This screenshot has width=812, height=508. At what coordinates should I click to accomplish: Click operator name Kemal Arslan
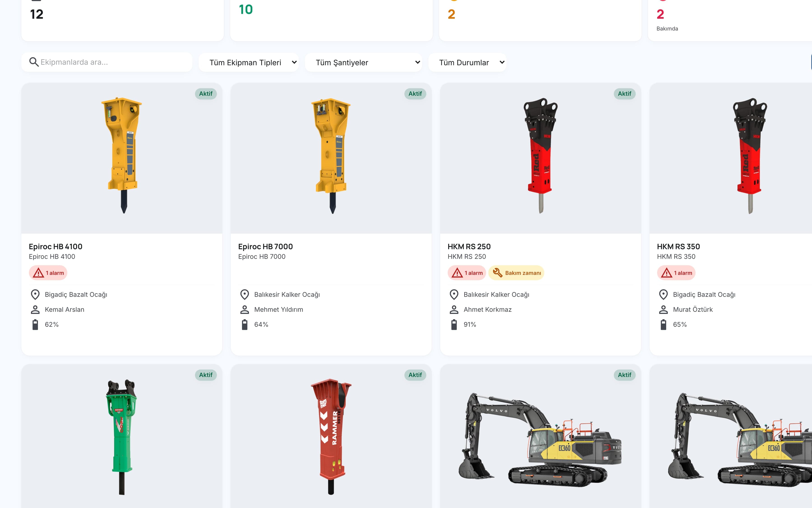point(65,310)
